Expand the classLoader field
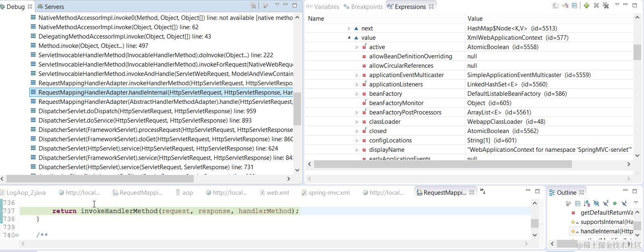 click(x=357, y=122)
